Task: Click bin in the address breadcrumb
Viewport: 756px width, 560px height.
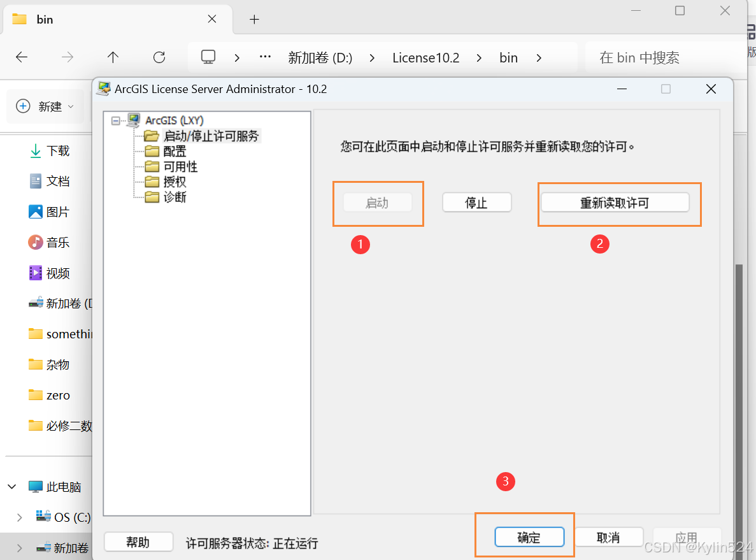Action: pos(509,58)
